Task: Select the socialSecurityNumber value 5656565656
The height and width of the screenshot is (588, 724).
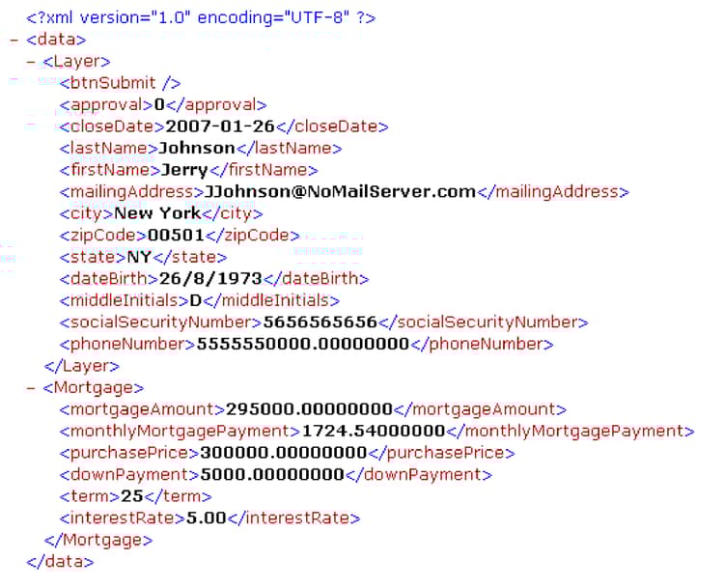Action: pyautogui.click(x=320, y=322)
